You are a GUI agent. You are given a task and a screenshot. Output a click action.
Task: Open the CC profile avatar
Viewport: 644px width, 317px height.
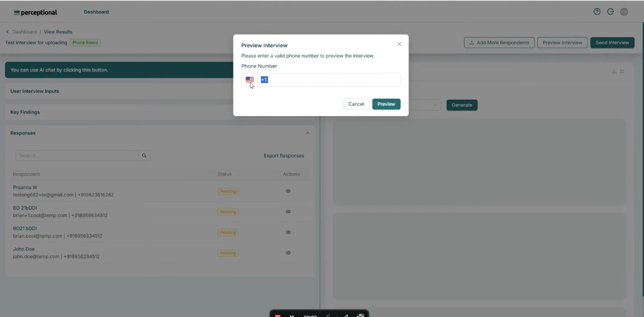point(624,11)
